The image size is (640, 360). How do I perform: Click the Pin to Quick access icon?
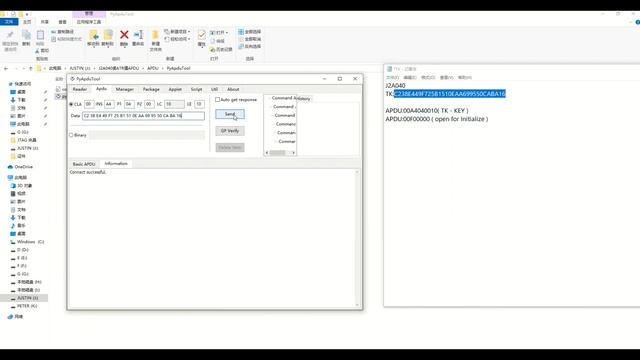[x=10, y=35]
